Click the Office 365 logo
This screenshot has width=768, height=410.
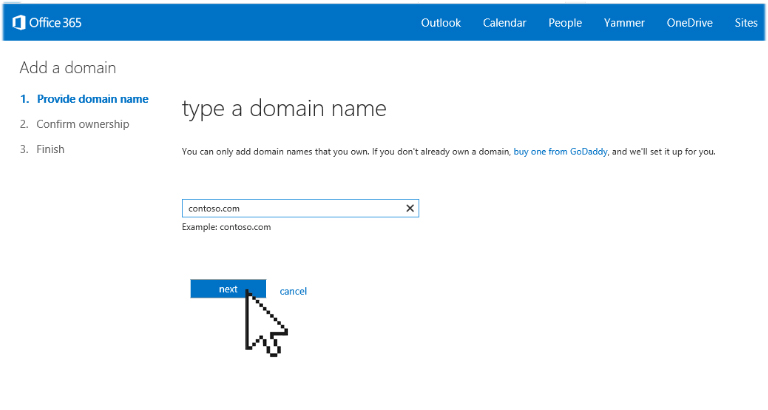pos(47,23)
